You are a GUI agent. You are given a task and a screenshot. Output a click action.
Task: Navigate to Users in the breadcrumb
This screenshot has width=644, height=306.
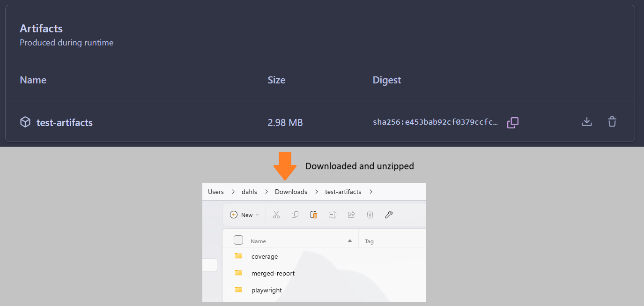(x=216, y=192)
